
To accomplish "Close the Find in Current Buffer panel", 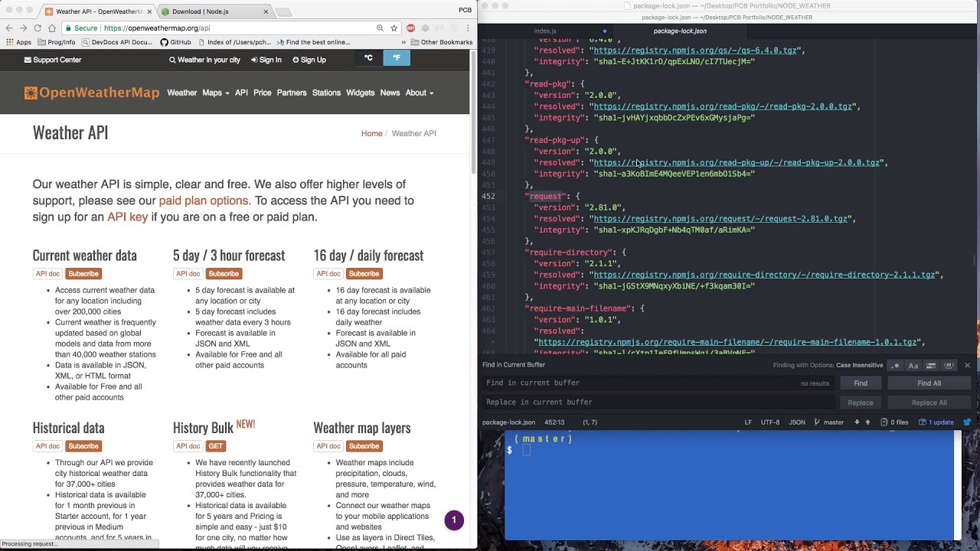I will pyautogui.click(x=967, y=365).
